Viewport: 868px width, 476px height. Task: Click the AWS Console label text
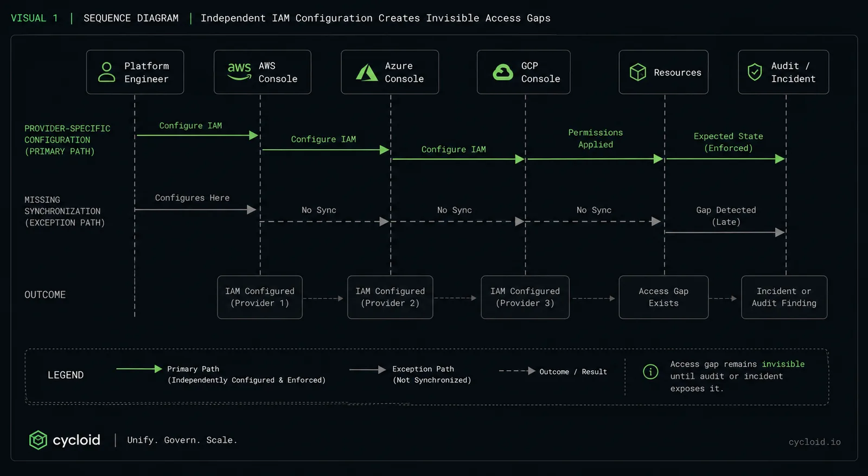(278, 72)
